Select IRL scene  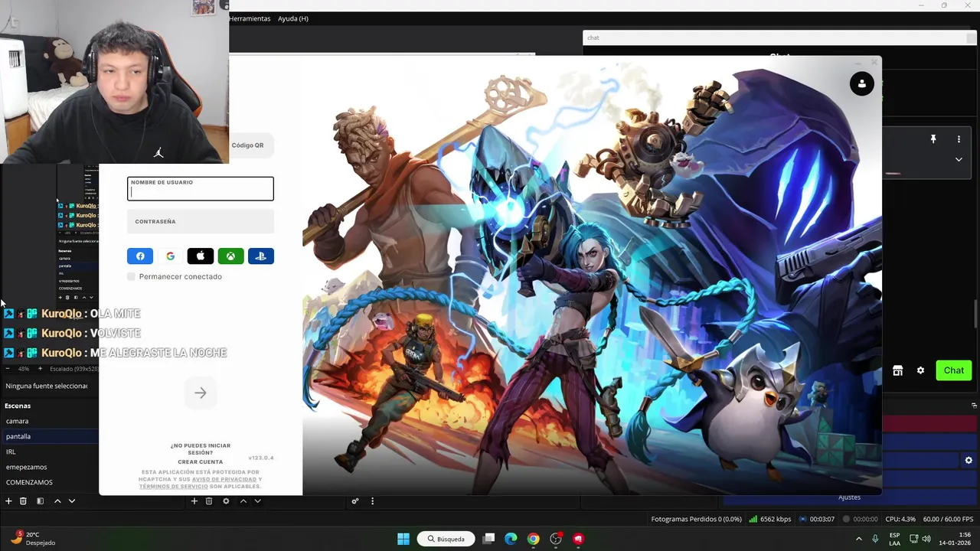click(49, 452)
